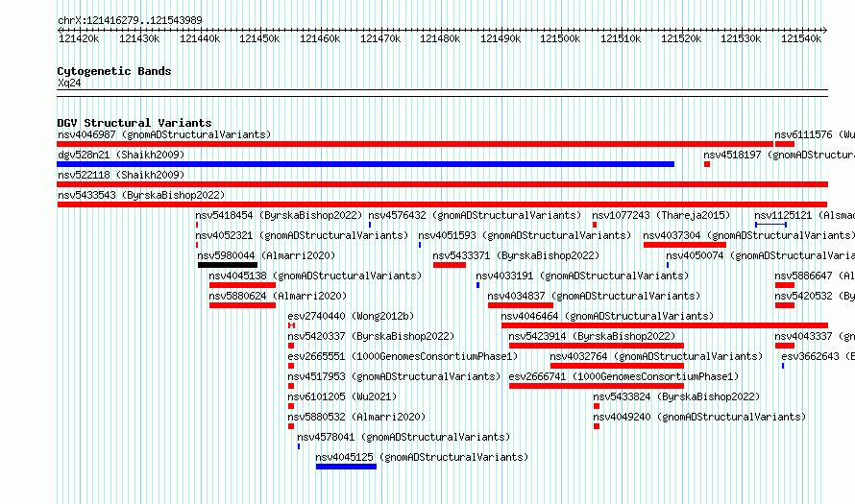Click the Xq24 band label

(x=69, y=83)
